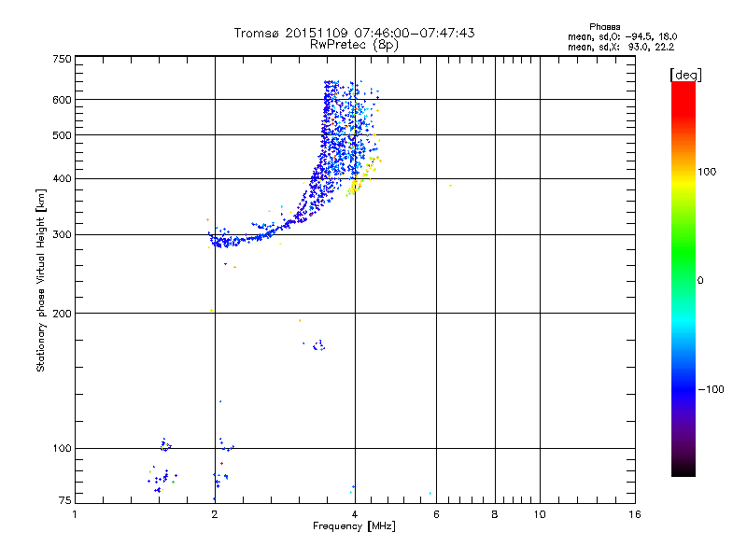
Task: Click the y-axis '600' tick label
Action: 62,100
